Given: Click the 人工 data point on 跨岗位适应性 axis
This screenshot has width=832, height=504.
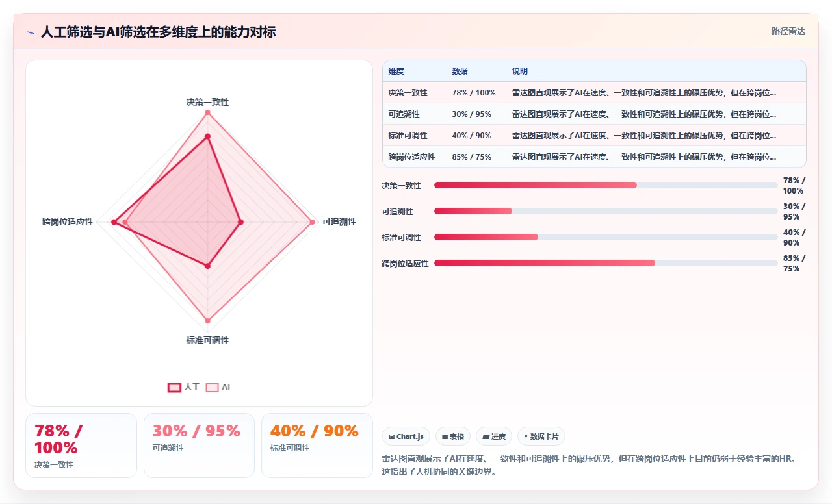Looking at the screenshot, I should pyautogui.click(x=114, y=222).
